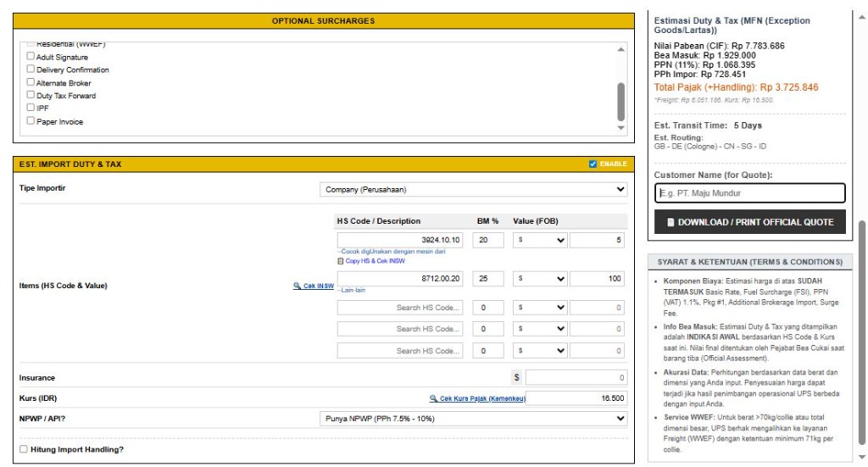868x467 pixels.
Task: Toggle the ENABLE checkbox for import duty
Action: coord(593,164)
